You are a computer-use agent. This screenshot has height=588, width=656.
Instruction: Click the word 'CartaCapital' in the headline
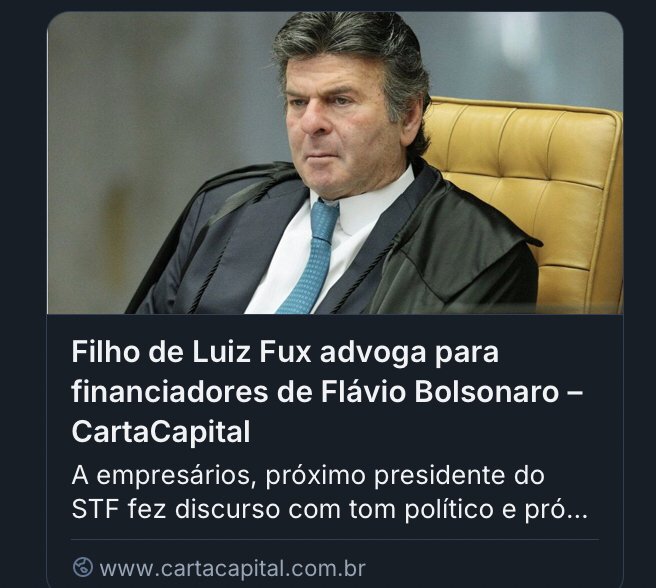tap(161, 432)
